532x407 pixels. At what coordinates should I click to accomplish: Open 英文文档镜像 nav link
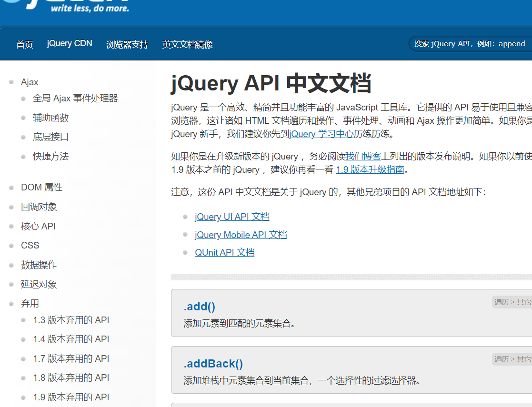[x=187, y=44]
